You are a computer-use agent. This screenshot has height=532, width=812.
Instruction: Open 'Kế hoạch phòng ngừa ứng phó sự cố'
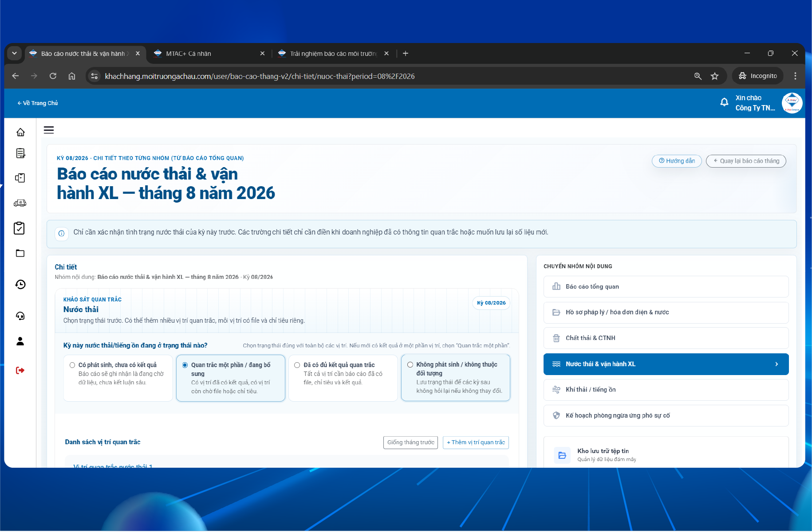[666, 415]
